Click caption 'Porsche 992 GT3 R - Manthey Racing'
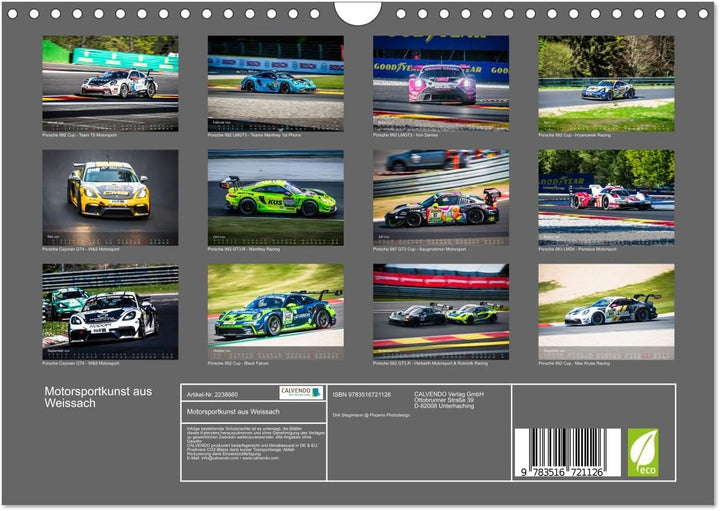 pos(243,249)
